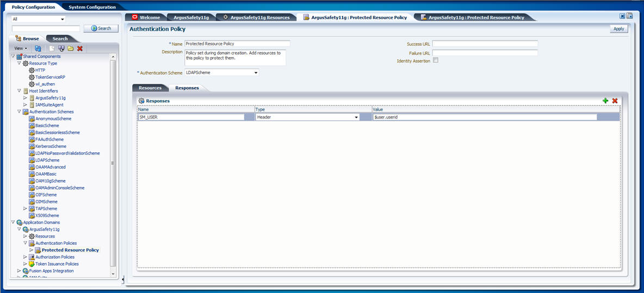
Task: Click the gear icon next to TokenServiceRP
Action: (32, 77)
